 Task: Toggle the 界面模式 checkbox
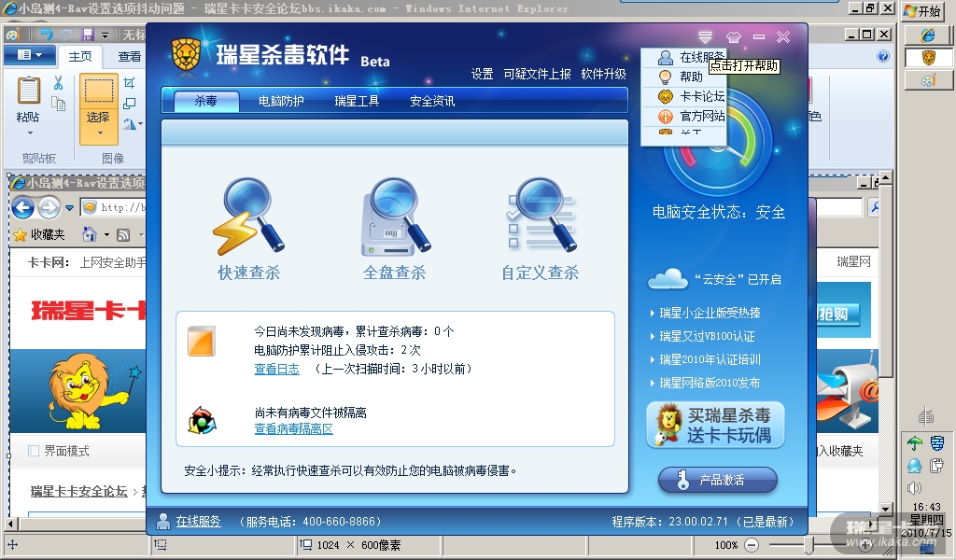(34, 451)
